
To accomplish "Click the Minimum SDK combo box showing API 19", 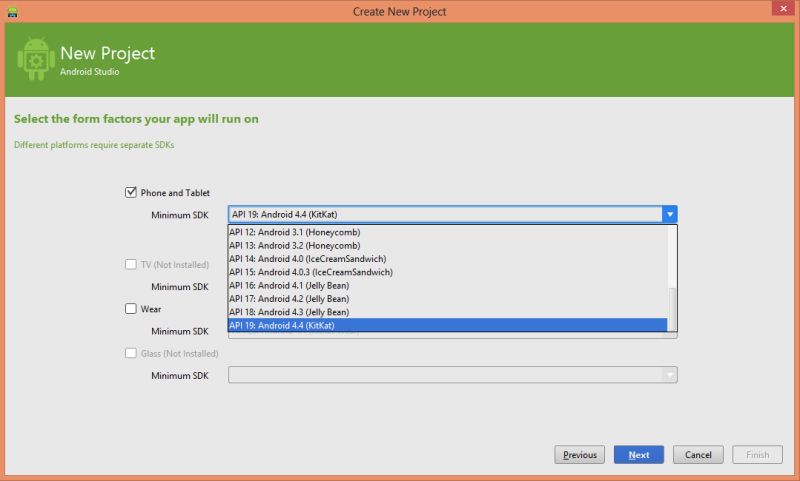I will pos(453,214).
